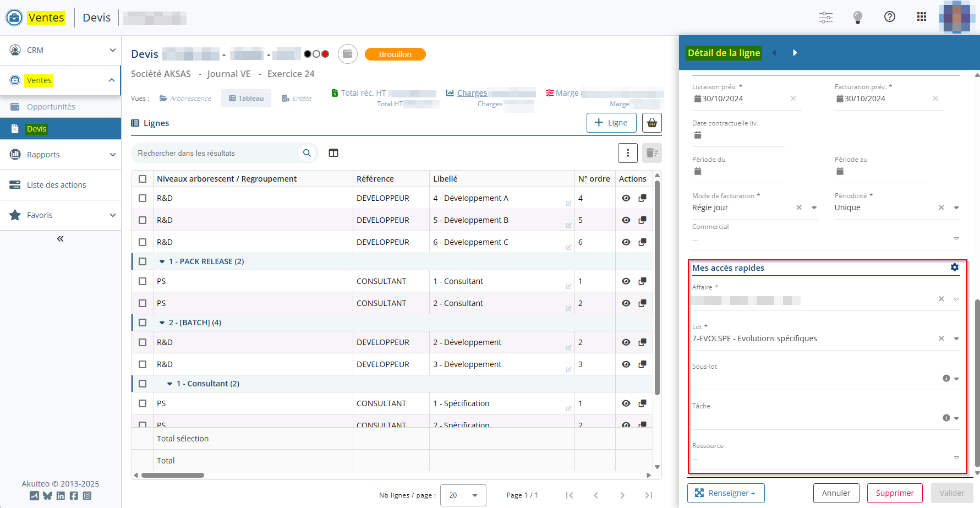This screenshot has width=980, height=508.
Task: Collapse the sidebar with double chevron
Action: [x=60, y=239]
